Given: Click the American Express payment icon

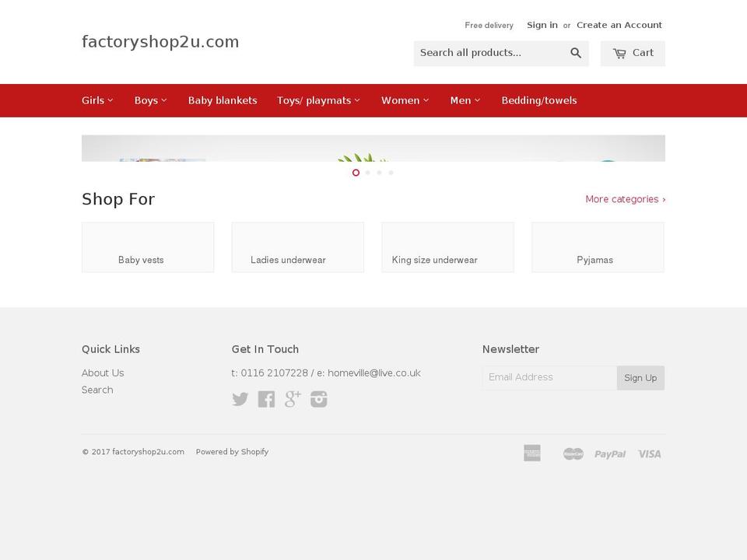Looking at the screenshot, I should tap(532, 453).
